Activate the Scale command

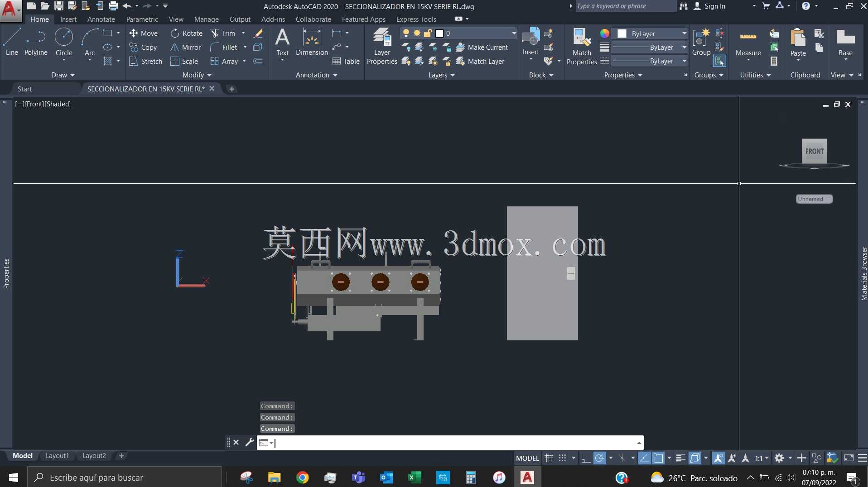click(184, 61)
